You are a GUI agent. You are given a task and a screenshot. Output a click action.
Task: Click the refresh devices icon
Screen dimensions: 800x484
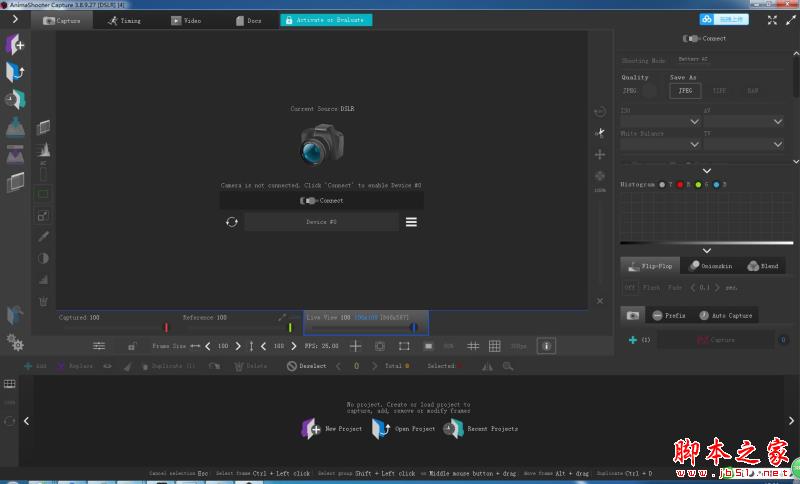pyautogui.click(x=232, y=222)
